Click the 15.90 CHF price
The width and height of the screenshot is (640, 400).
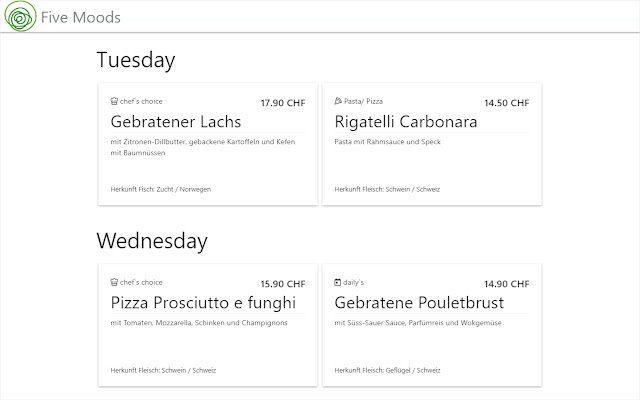click(x=283, y=284)
